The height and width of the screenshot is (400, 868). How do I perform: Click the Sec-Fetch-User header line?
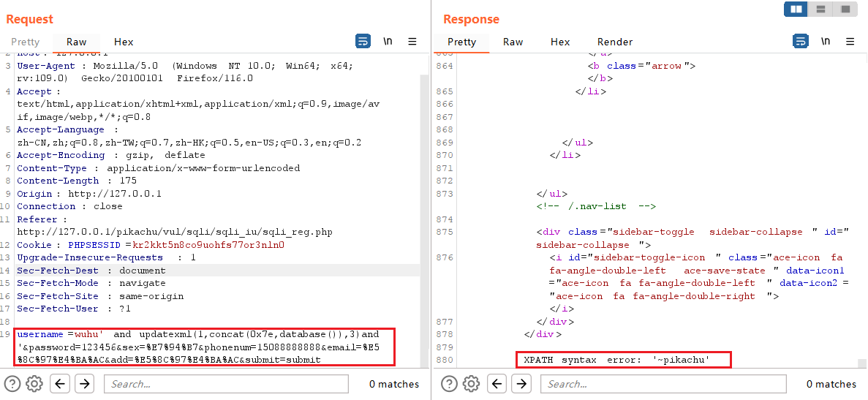click(74, 309)
